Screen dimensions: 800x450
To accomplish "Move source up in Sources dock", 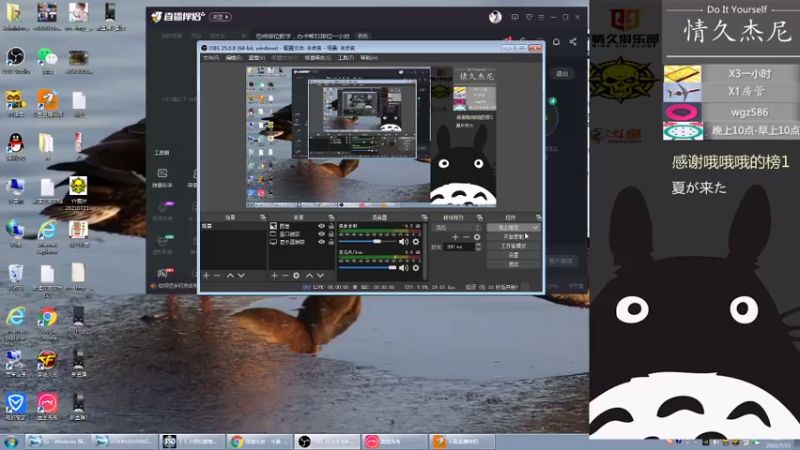I will [309, 276].
